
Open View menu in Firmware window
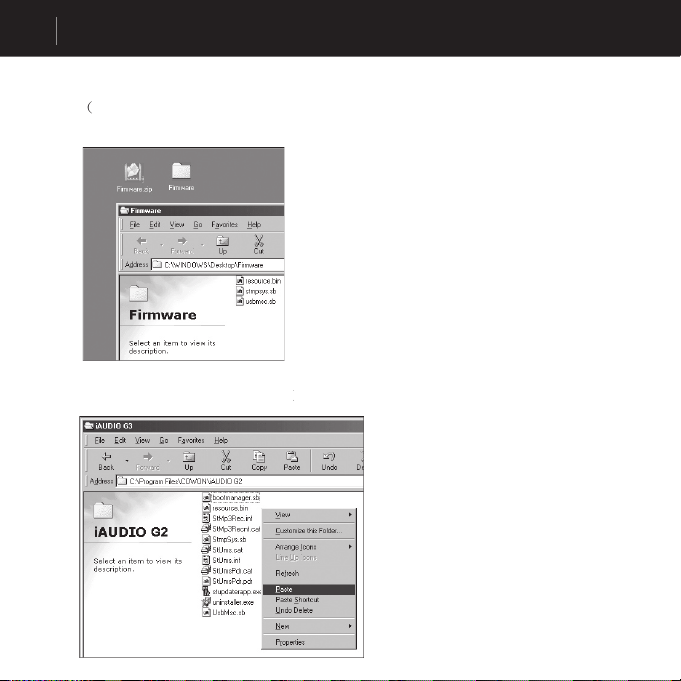(x=177, y=225)
